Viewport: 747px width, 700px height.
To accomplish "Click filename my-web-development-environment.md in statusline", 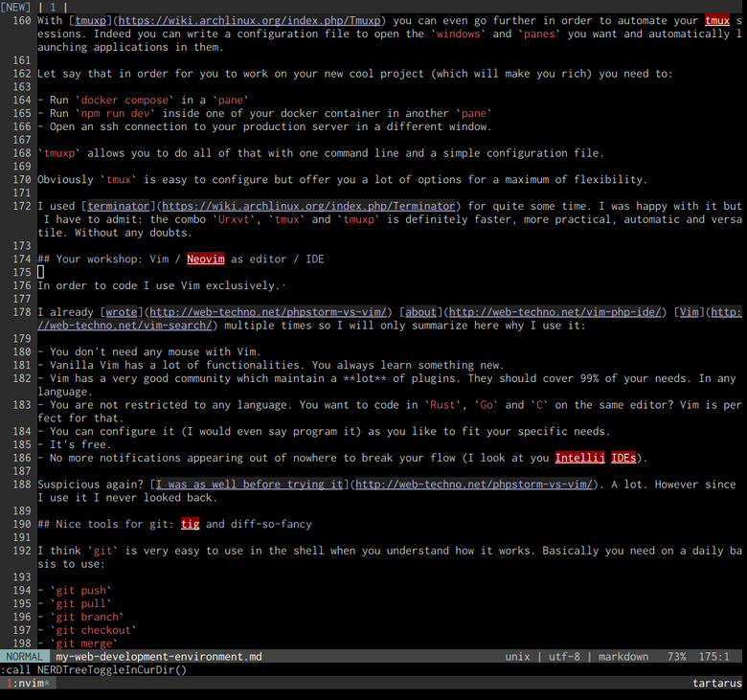I will pyautogui.click(x=159, y=657).
